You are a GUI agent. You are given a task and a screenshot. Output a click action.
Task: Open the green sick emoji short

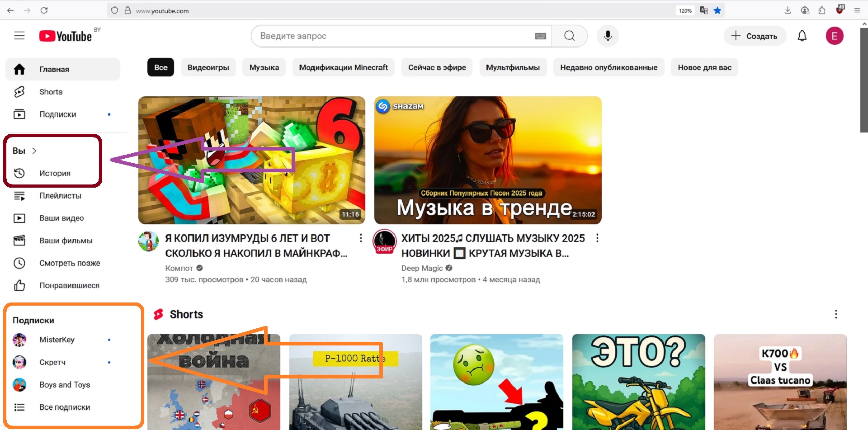coord(497,382)
